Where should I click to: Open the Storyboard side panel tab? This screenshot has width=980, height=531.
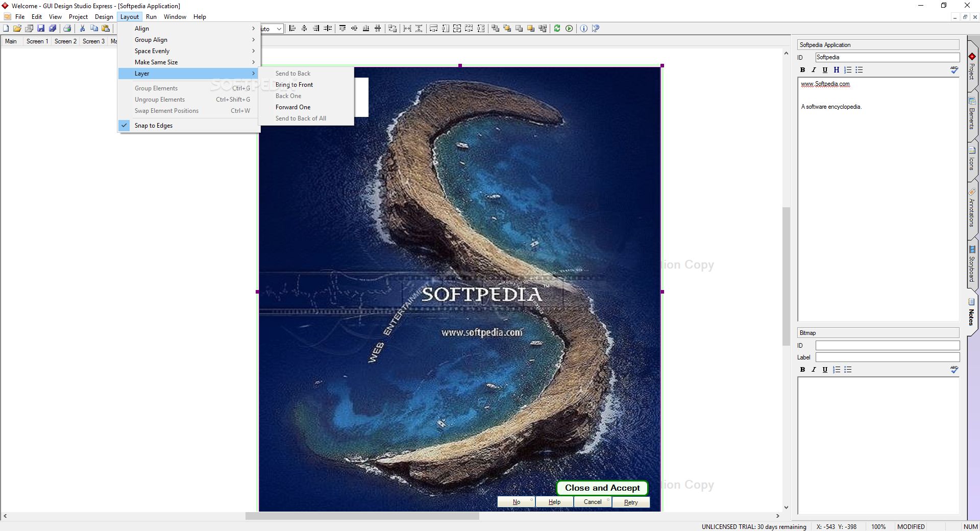click(x=972, y=265)
